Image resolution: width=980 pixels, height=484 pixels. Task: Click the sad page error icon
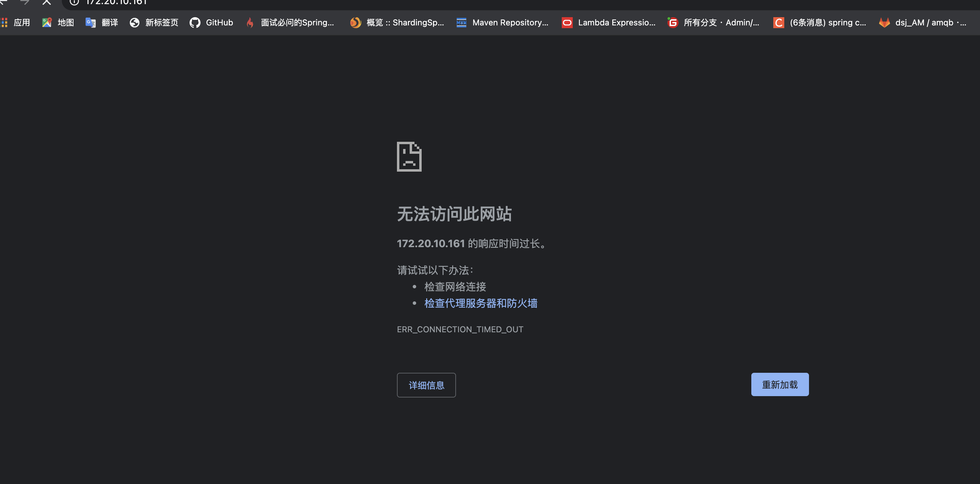click(409, 157)
